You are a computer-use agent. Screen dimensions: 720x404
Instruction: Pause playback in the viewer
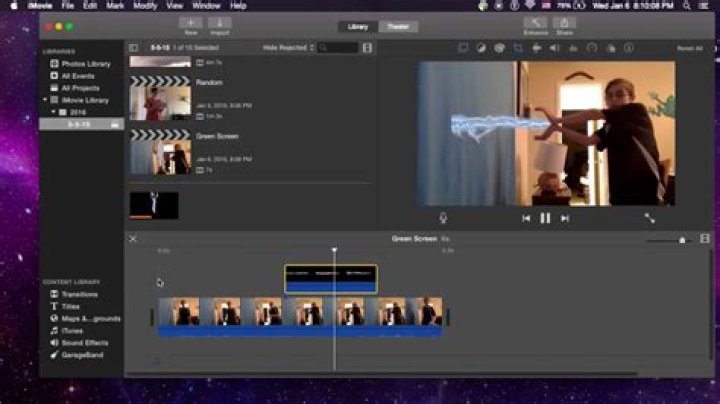[x=545, y=219]
